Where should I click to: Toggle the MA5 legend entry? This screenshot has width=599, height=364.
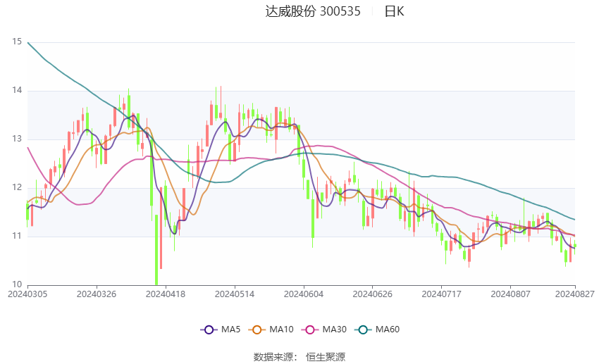click(x=221, y=330)
